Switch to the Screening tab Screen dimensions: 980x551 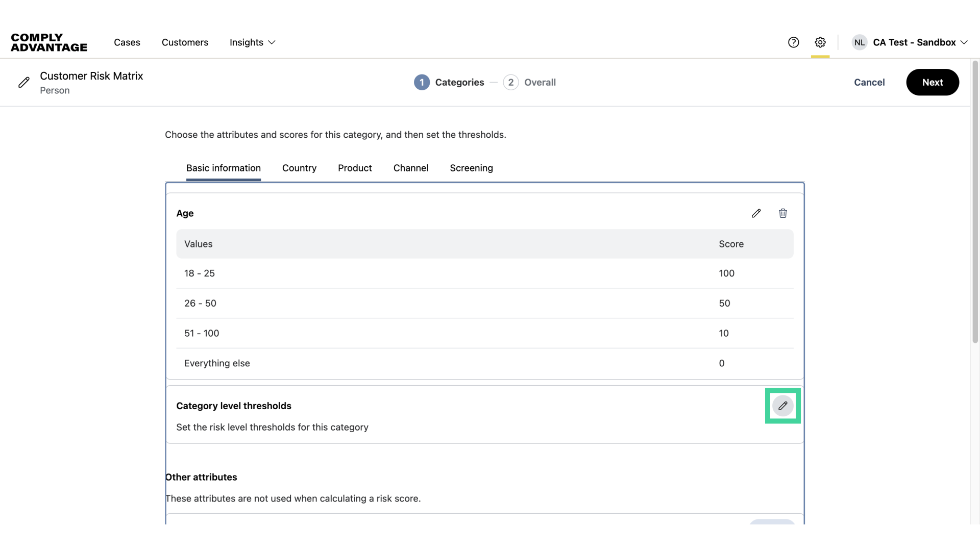(471, 168)
